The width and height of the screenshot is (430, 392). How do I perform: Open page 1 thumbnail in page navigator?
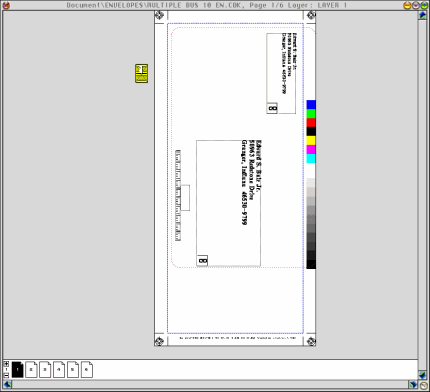click(18, 369)
